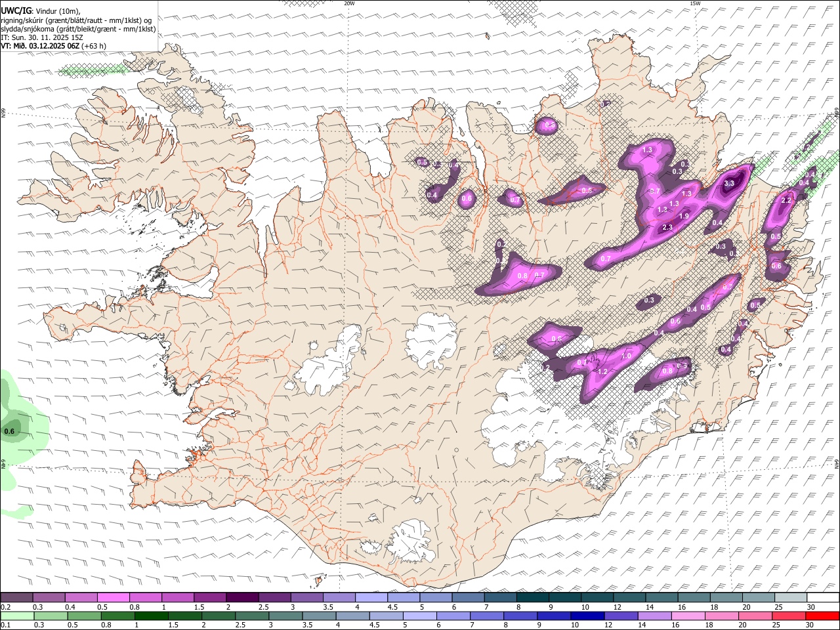Select upper legend pale swatch between 25 and 30

click(791, 597)
